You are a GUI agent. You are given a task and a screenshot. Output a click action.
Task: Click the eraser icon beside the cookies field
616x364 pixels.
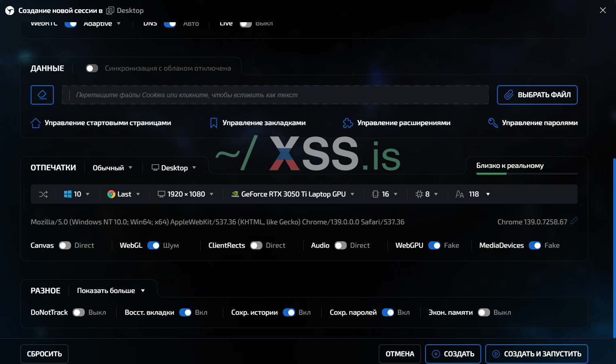pos(42,95)
